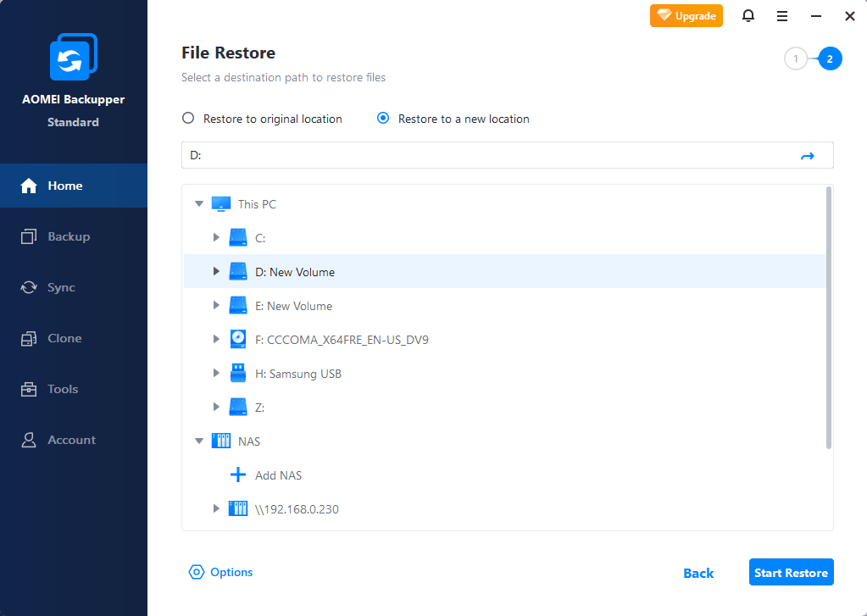Select Restore to original location
Screen dimensions: 867x616
[x=188, y=119]
